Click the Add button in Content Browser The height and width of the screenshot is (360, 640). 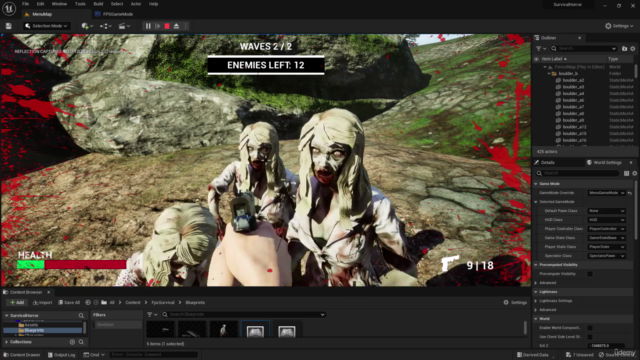tap(17, 302)
